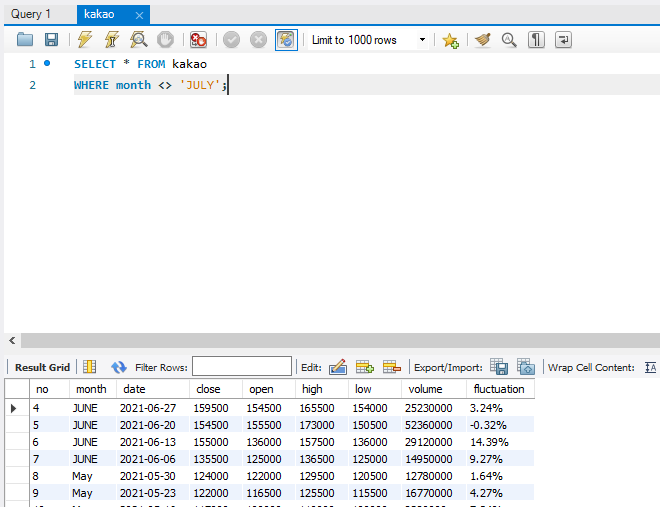Select the cell with date 2021-06-27
The image size is (660, 507).
[153, 408]
